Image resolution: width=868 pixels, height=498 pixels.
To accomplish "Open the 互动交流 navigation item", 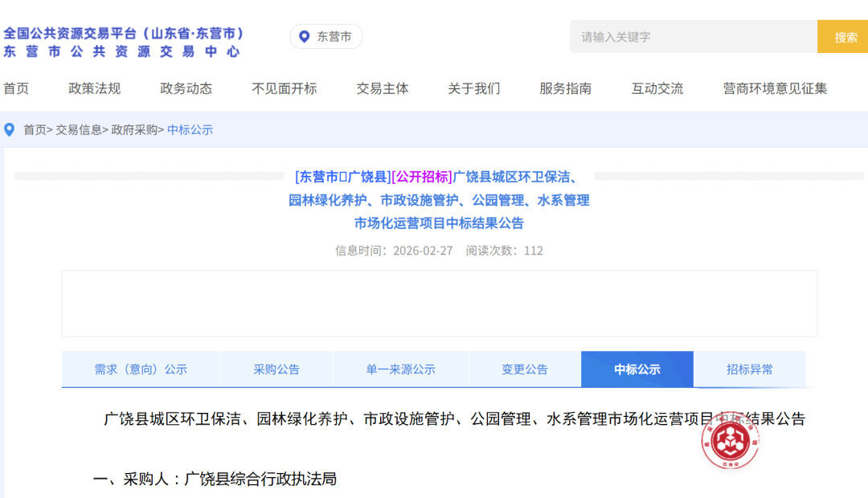I will (x=657, y=88).
